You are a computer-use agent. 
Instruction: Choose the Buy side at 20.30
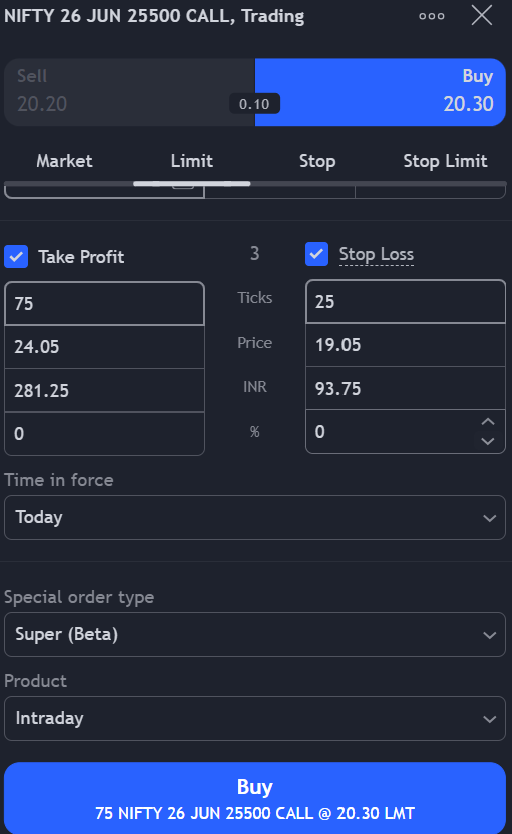coord(380,92)
